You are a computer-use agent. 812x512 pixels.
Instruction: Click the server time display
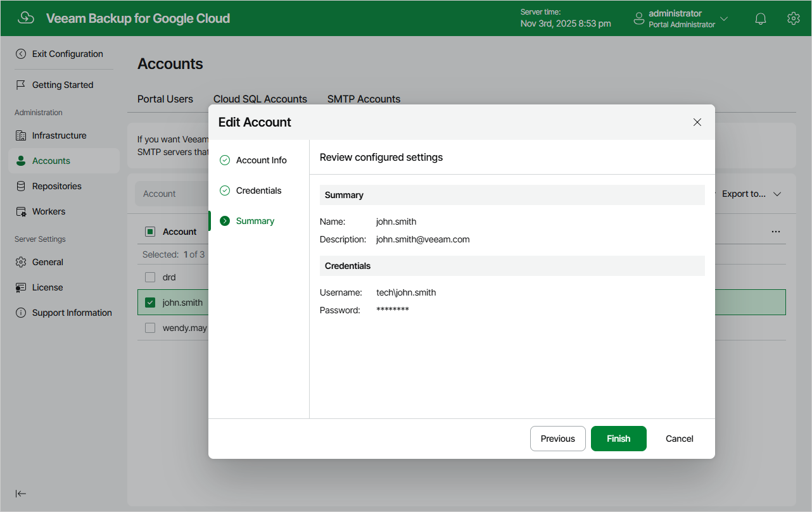(x=566, y=18)
